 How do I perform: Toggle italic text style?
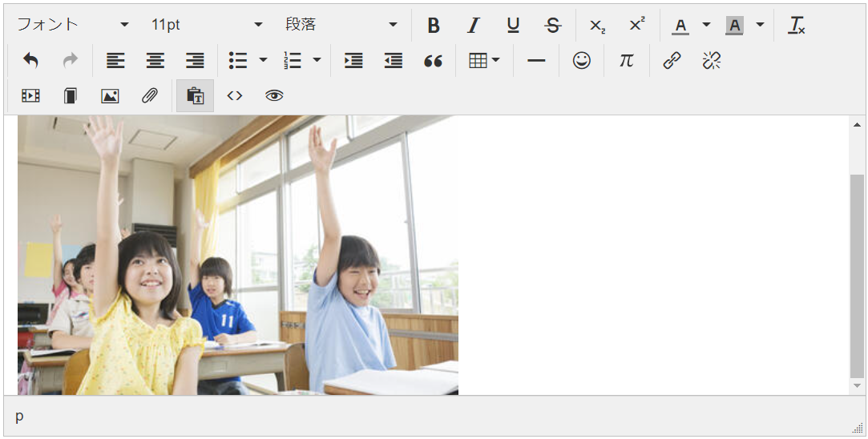(x=473, y=26)
